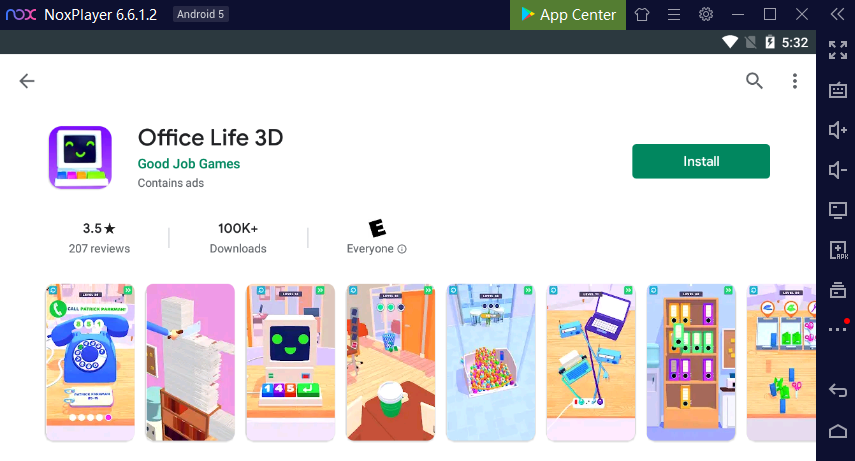Screen dimensions: 855x461
Task: Open the App Center tab
Action: tap(568, 15)
